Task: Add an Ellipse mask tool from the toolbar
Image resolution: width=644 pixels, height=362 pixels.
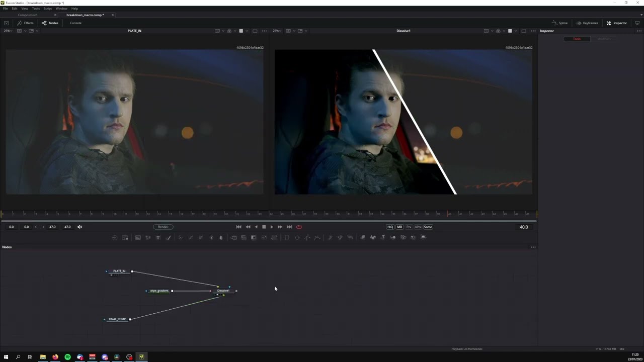Action: click(x=297, y=237)
